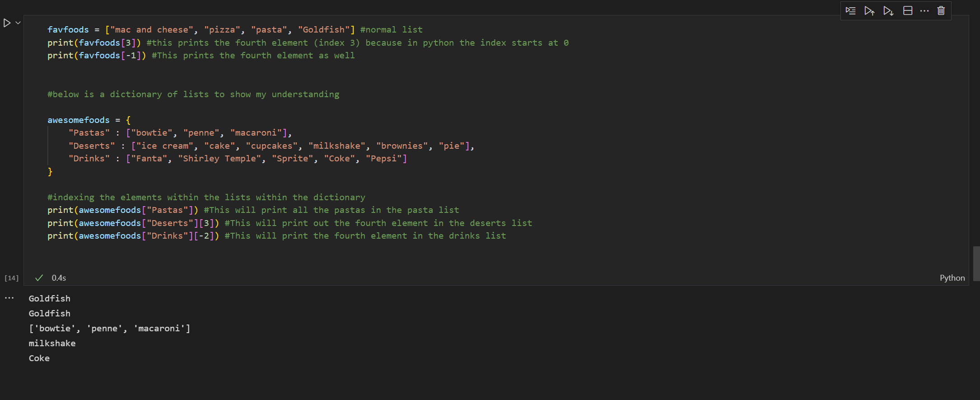Viewport: 980px width, 400px height.
Task: Click the "macaroni" string in Pastas list
Action: (256, 133)
